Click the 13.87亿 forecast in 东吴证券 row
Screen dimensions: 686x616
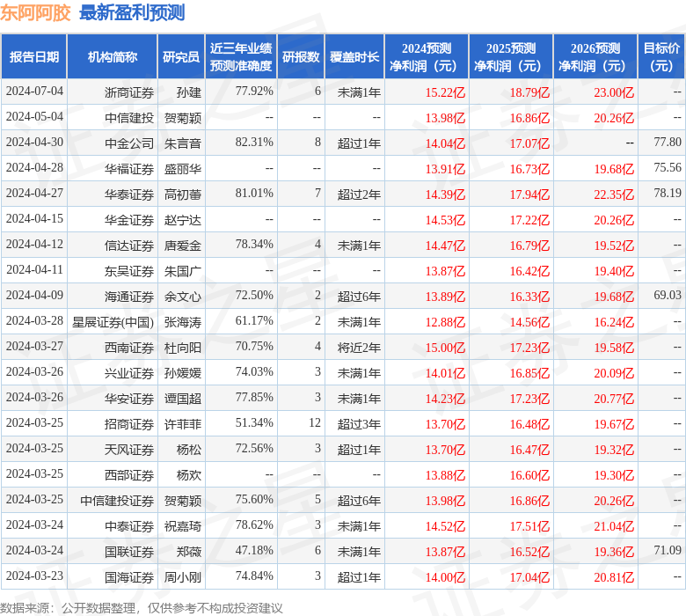coord(445,271)
